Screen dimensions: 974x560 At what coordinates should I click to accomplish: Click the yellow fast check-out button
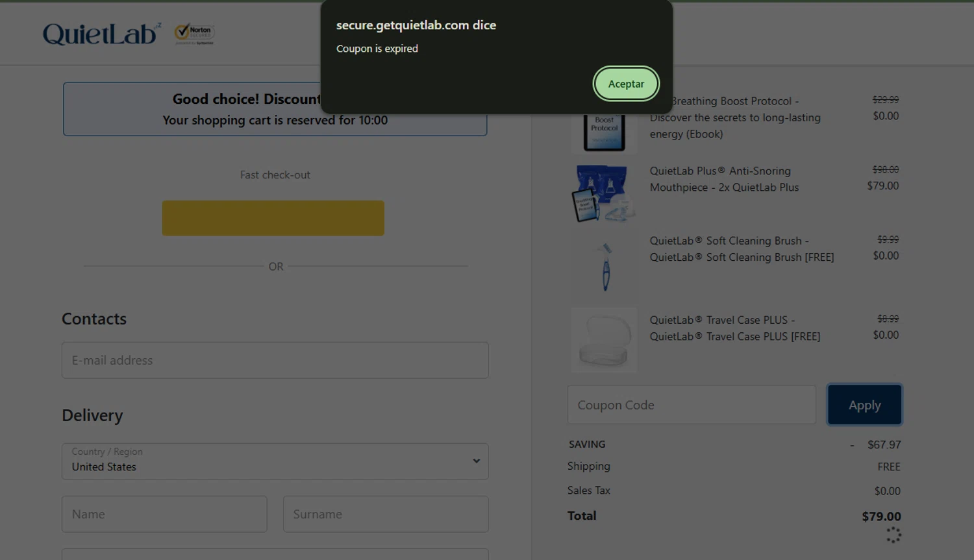273,218
